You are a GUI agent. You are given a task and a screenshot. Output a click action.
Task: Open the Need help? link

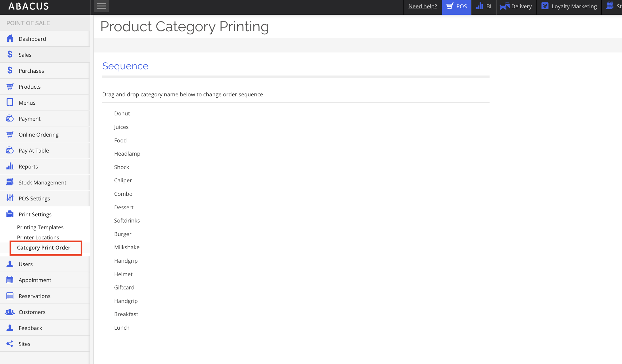(x=423, y=6)
